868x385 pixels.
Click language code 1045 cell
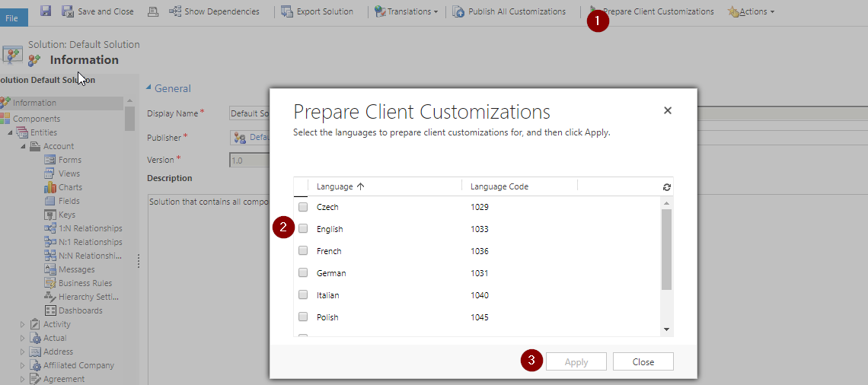480,317
